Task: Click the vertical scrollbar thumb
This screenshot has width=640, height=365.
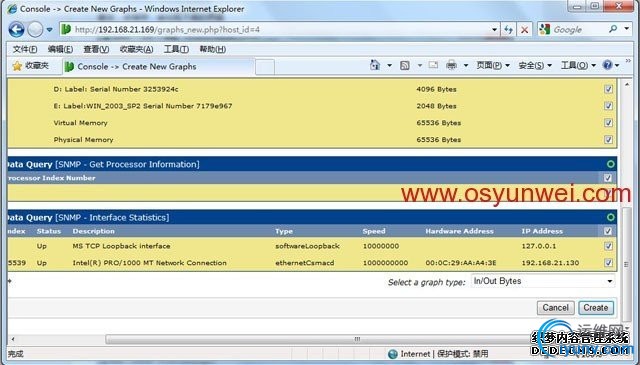Action: tap(627, 264)
